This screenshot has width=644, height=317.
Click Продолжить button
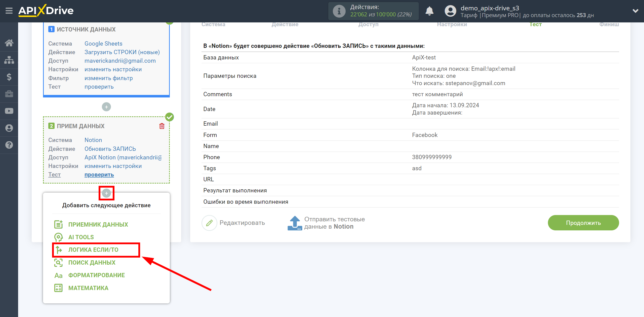583,223
